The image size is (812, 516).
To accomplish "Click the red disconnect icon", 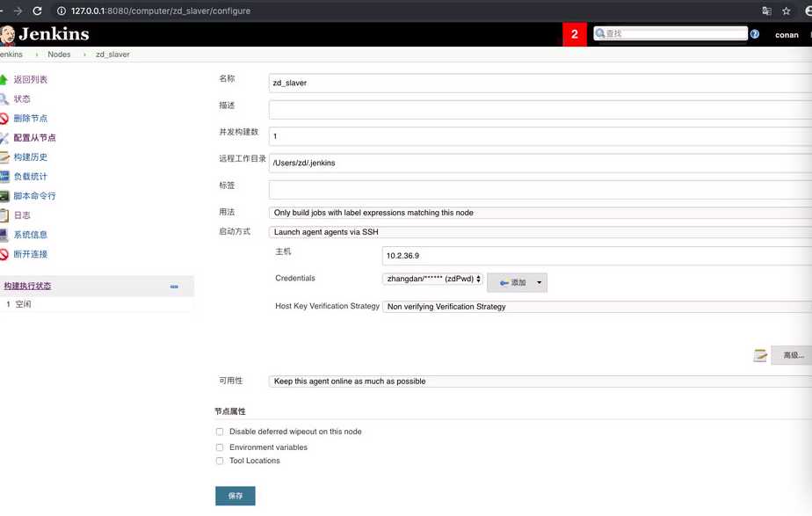I will click(x=4, y=254).
